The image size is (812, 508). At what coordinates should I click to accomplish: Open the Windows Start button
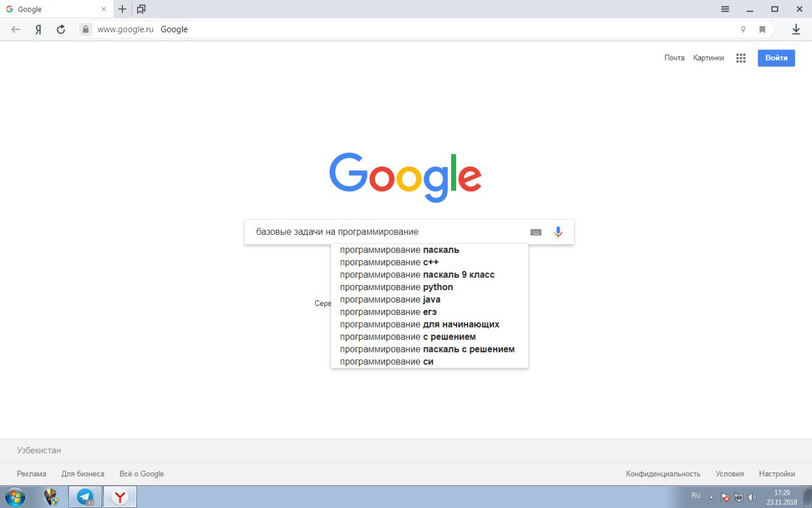[x=15, y=497]
